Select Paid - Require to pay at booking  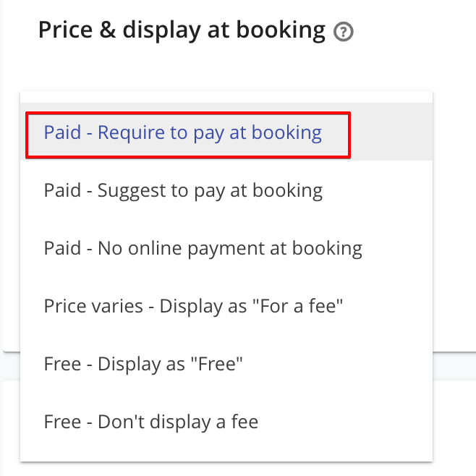pos(226,132)
